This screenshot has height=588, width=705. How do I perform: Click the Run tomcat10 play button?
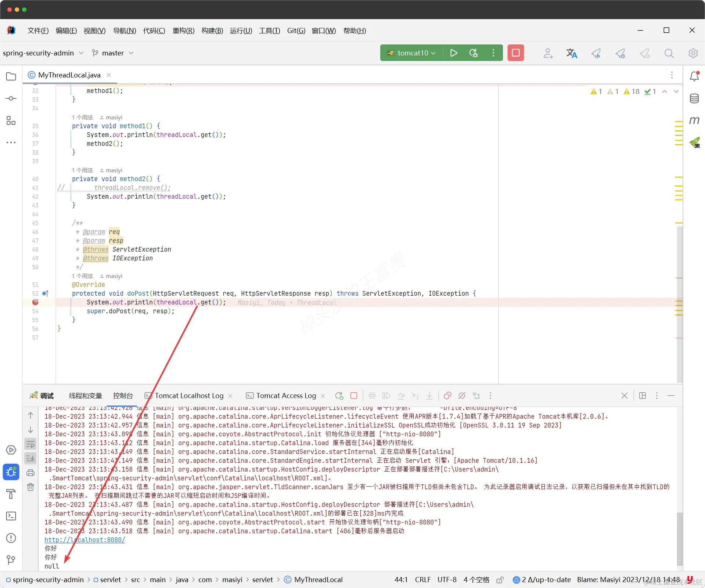pyautogui.click(x=454, y=53)
